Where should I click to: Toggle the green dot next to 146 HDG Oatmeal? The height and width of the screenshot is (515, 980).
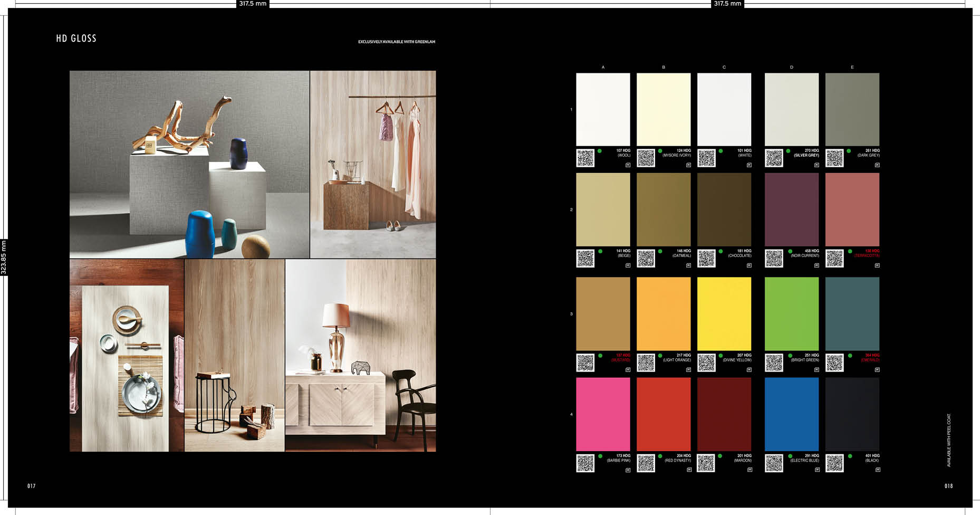659,252
